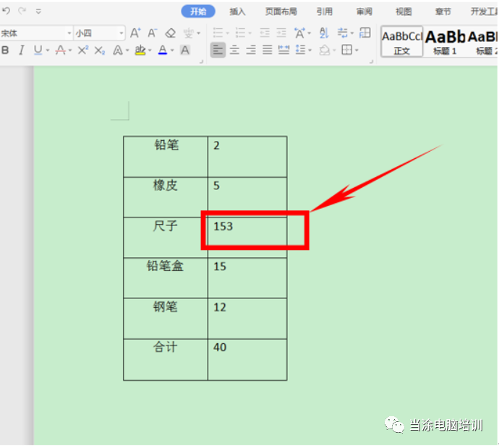Click the decrease indent icon
The height and width of the screenshot is (448, 499).
coord(265,33)
